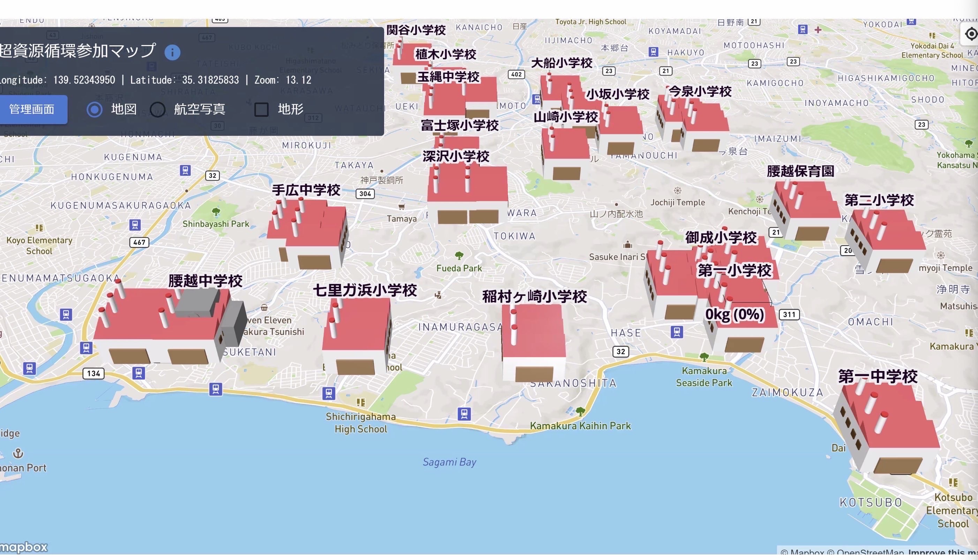Screen dimensions: 978x560
Task: Click the OpenStreetMap attribution link
Action: [871, 553]
